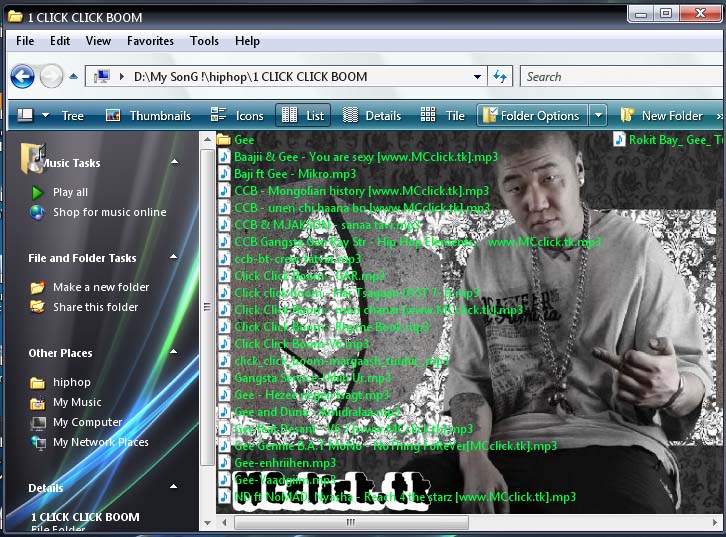The width and height of the screenshot is (726, 537).
Task: Select Baji ft Gee - Mikro.mp3
Action: [295, 174]
